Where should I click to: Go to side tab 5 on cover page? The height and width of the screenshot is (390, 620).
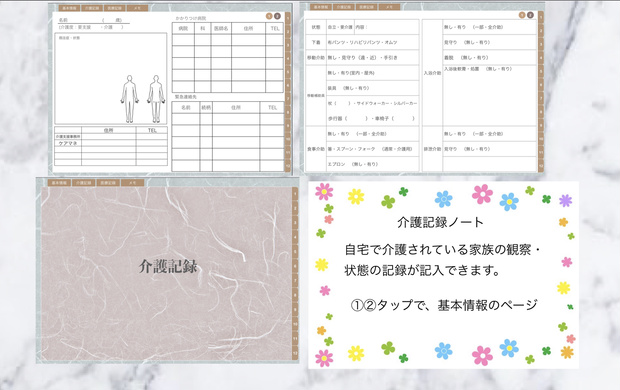(x=295, y=252)
